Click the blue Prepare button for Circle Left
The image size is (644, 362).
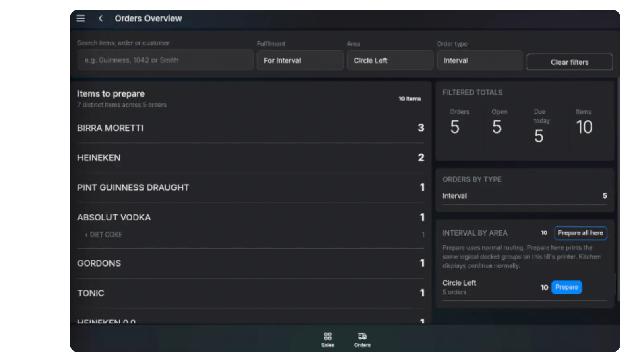(x=567, y=287)
